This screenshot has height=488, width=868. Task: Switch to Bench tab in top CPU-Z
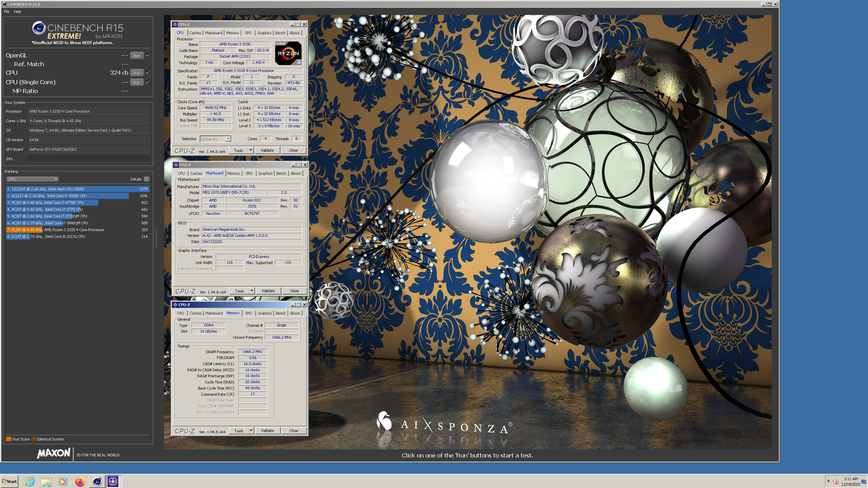(280, 33)
